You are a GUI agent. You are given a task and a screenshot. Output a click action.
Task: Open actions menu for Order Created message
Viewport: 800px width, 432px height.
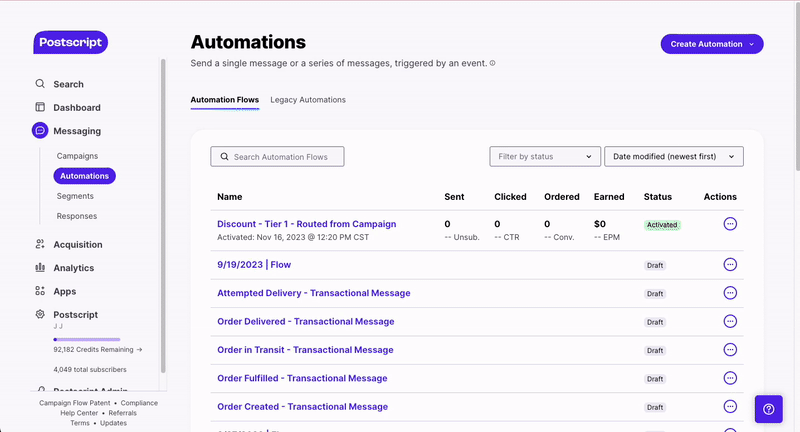click(x=730, y=406)
